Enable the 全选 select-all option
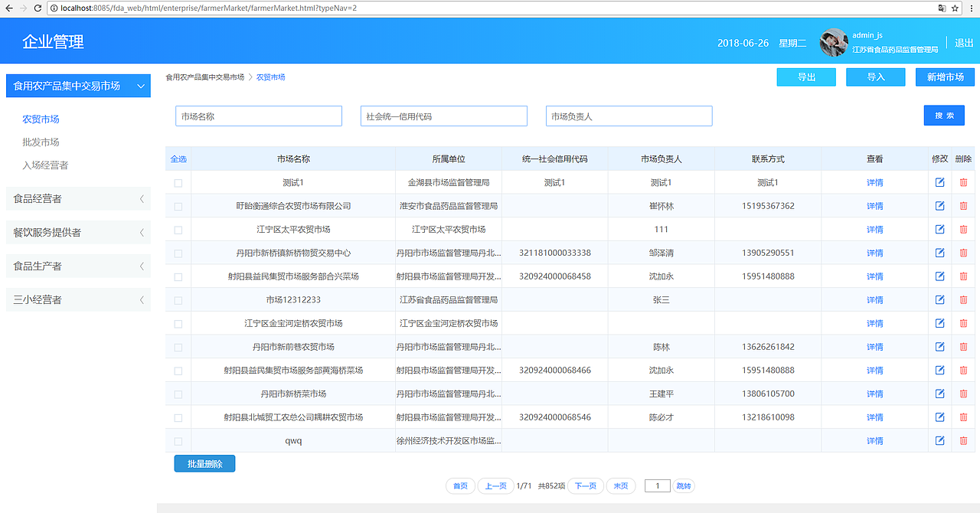980x513 pixels. [178, 158]
